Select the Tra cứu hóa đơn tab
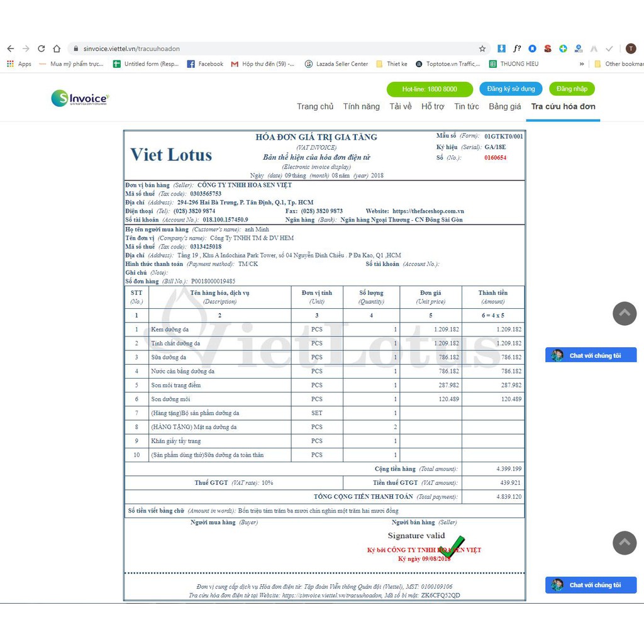Screen dimensions: 644x644 tap(563, 106)
